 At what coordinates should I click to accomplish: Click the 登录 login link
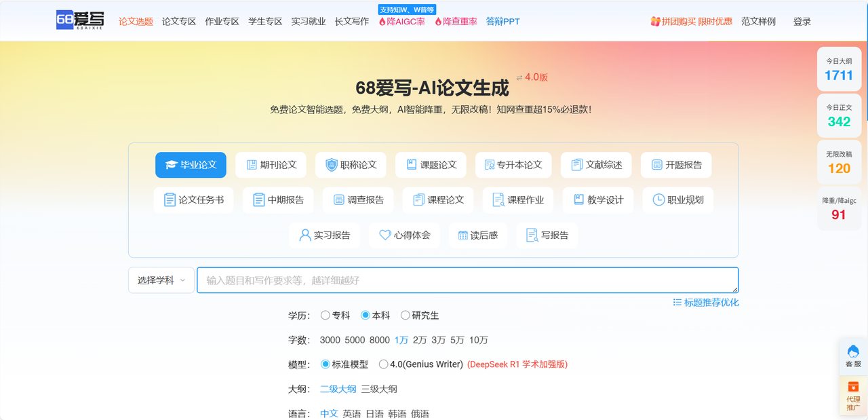coord(802,22)
